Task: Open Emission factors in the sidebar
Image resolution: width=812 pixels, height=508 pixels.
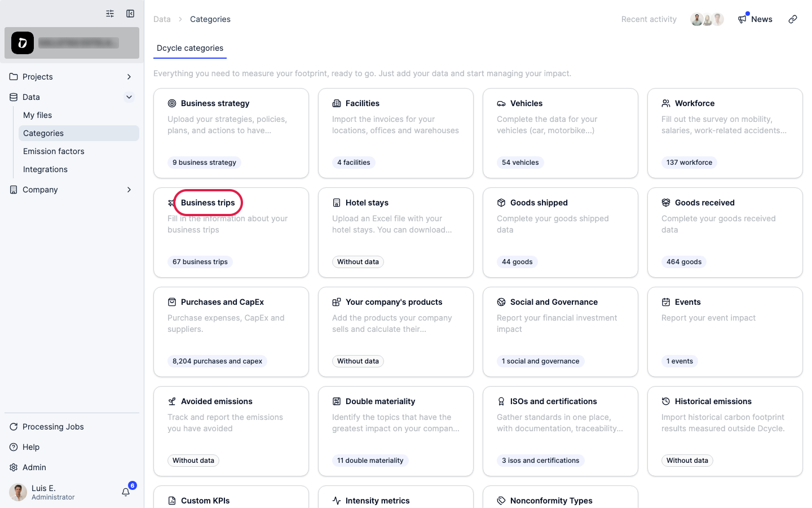Action: pos(79,151)
